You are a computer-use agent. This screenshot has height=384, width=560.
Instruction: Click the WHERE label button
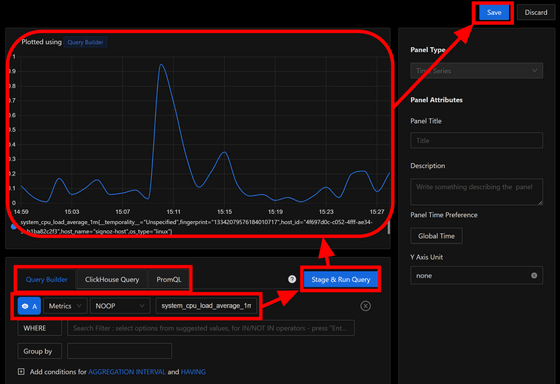(x=39, y=328)
